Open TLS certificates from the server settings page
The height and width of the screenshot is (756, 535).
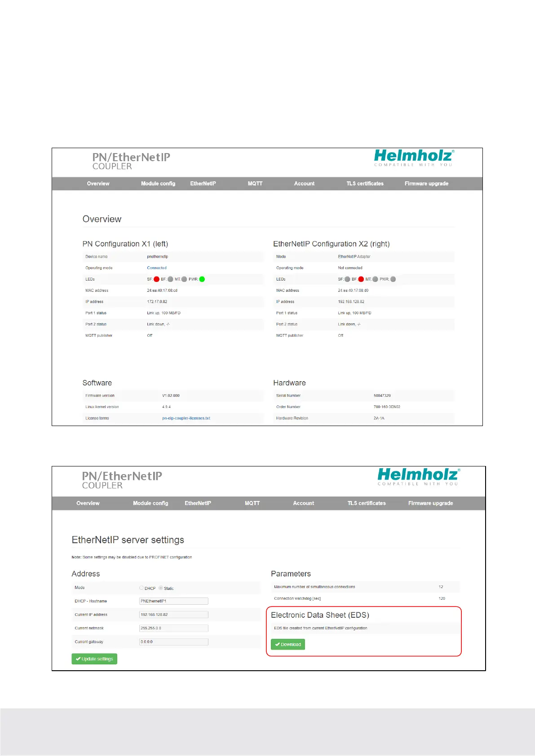367,503
